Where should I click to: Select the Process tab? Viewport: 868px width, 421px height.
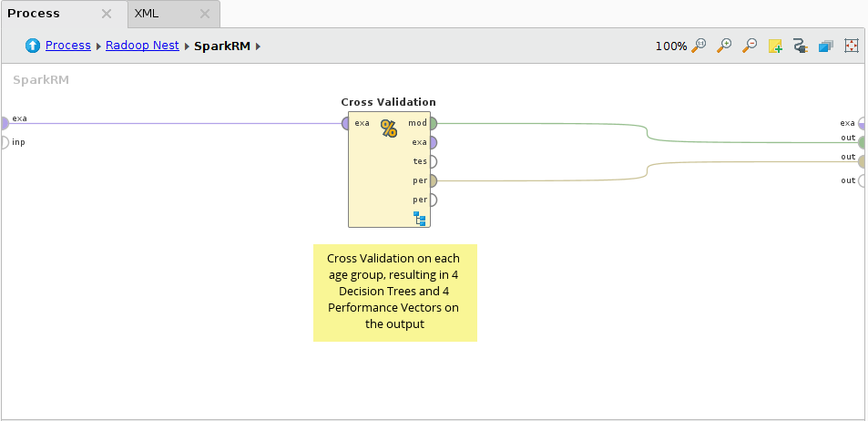tap(34, 13)
